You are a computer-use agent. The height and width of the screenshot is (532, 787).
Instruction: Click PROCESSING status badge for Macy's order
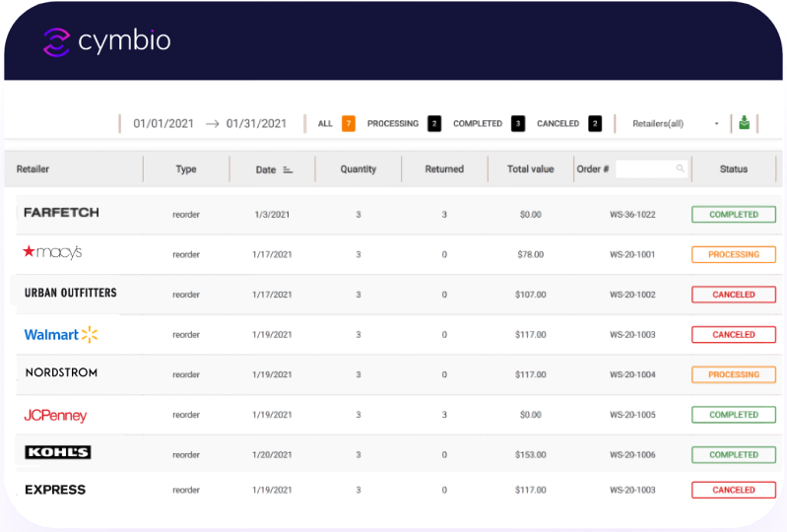tap(734, 254)
